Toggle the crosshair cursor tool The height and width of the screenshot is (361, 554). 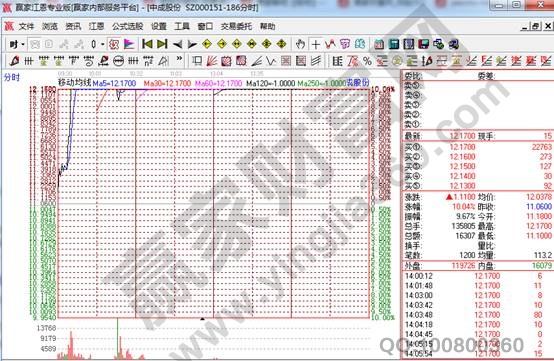coord(316,45)
